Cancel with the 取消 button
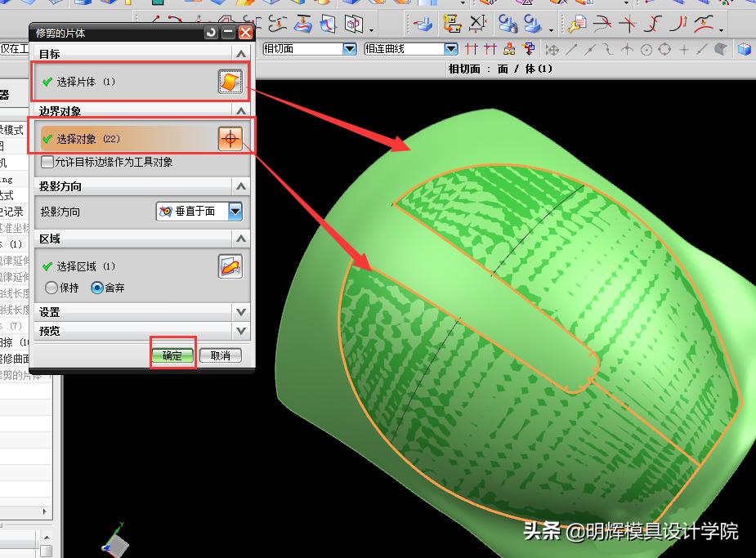The image size is (756, 558). [221, 355]
